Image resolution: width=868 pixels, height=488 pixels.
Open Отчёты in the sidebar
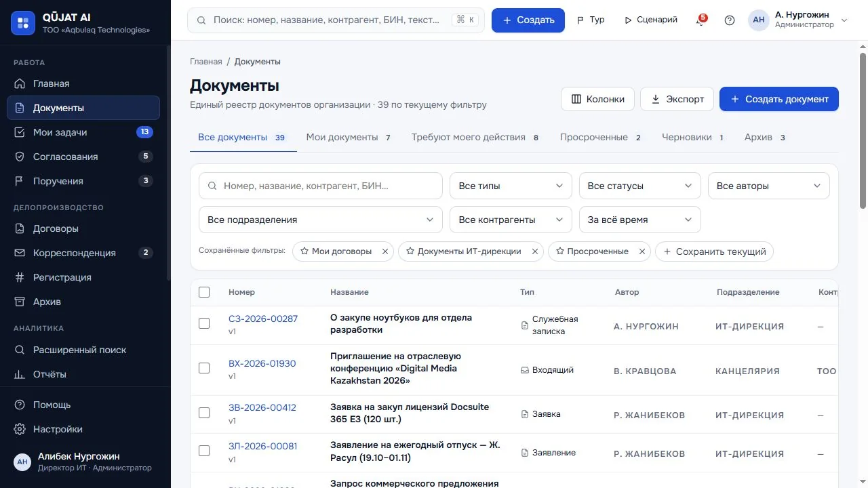83,374
